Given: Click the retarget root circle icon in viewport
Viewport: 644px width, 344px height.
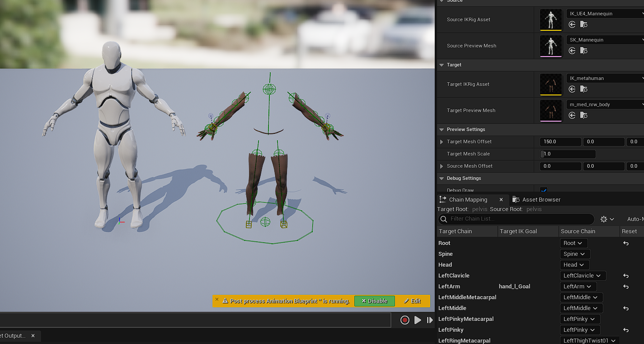Looking at the screenshot, I should tap(265, 221).
